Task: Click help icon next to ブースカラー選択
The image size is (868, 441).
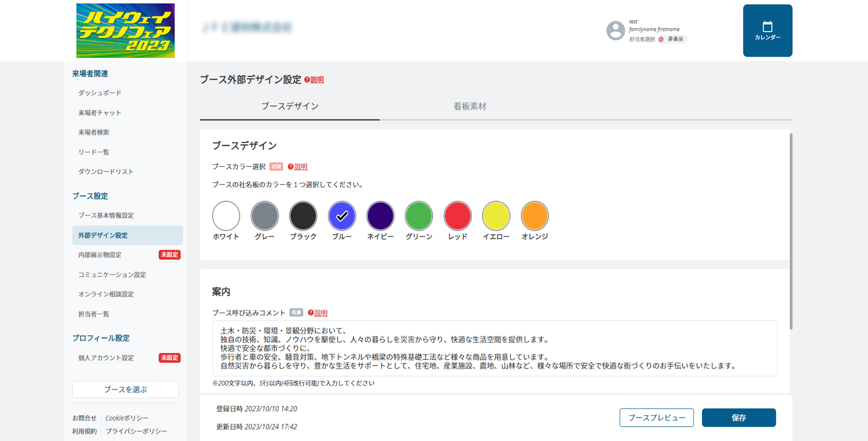Action: (x=290, y=167)
